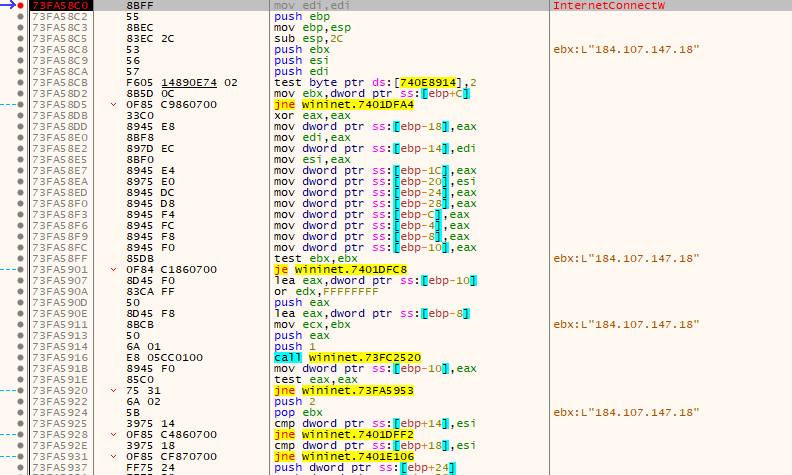Click the breakpoint bullet beside 73FA58E7
Viewport: 792px width, 475px height.
[21, 171]
